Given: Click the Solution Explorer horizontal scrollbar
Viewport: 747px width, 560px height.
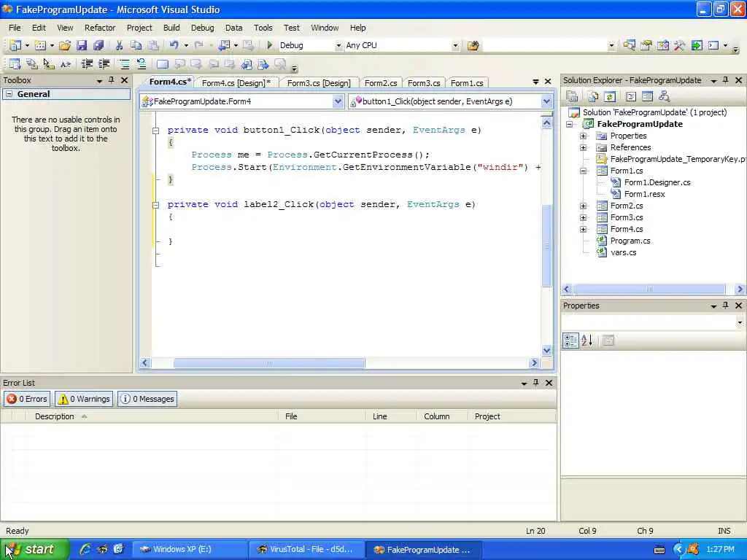Looking at the screenshot, I should click(650, 289).
